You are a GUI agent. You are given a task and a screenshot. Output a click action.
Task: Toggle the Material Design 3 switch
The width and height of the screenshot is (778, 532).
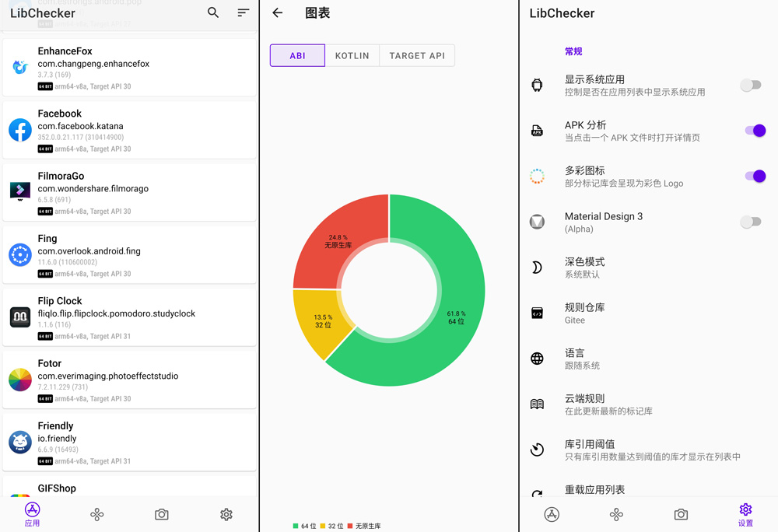click(751, 222)
